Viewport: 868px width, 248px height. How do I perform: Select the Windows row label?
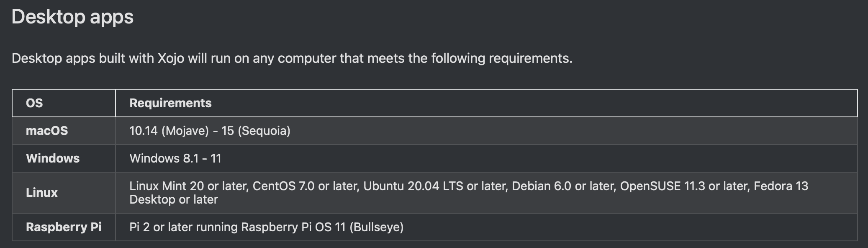(53, 158)
